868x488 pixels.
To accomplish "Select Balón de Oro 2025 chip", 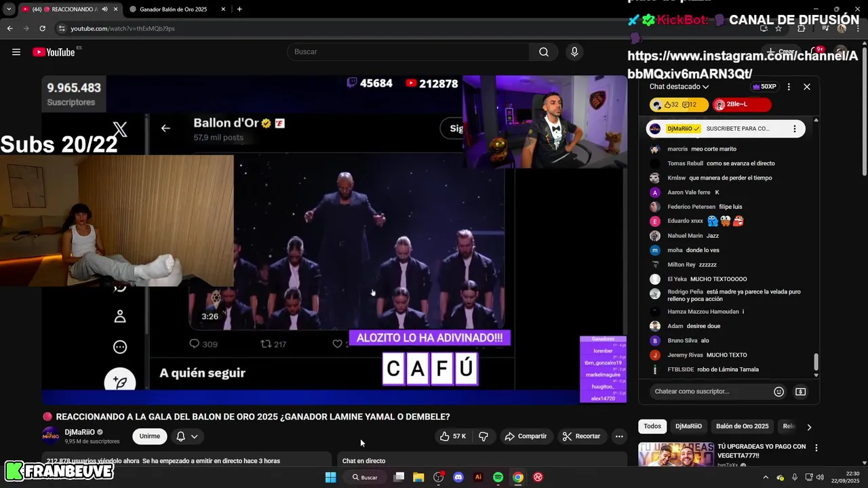I will coord(743,426).
